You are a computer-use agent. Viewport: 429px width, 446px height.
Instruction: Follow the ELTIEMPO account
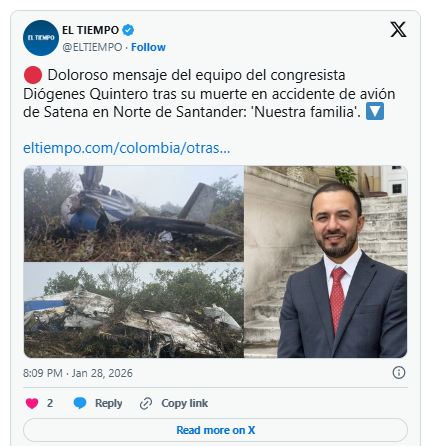(148, 47)
